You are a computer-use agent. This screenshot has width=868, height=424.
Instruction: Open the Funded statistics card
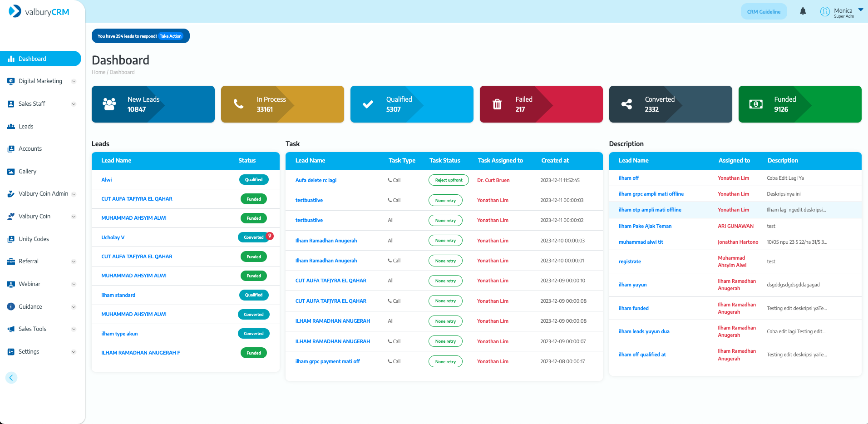click(799, 104)
